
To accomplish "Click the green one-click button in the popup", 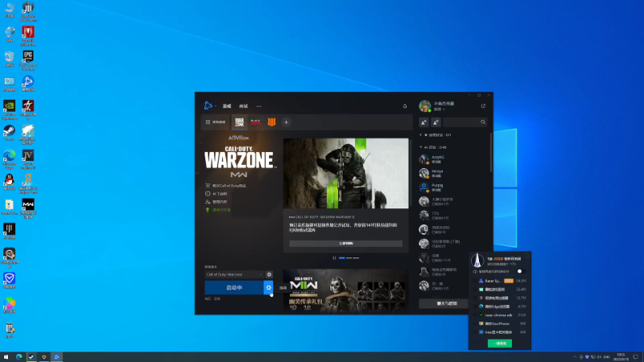I will point(500,343).
